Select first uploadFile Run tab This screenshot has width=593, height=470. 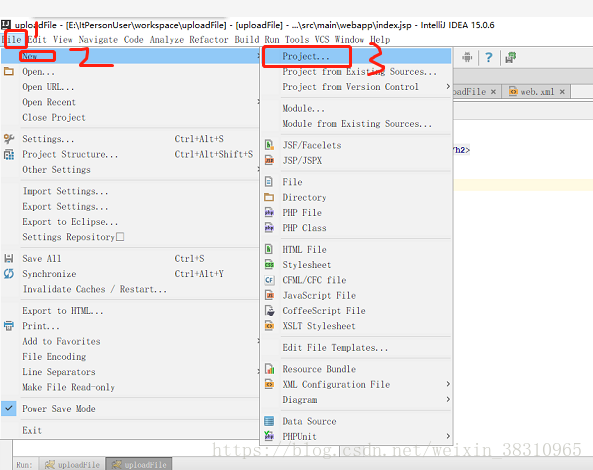[72, 464]
